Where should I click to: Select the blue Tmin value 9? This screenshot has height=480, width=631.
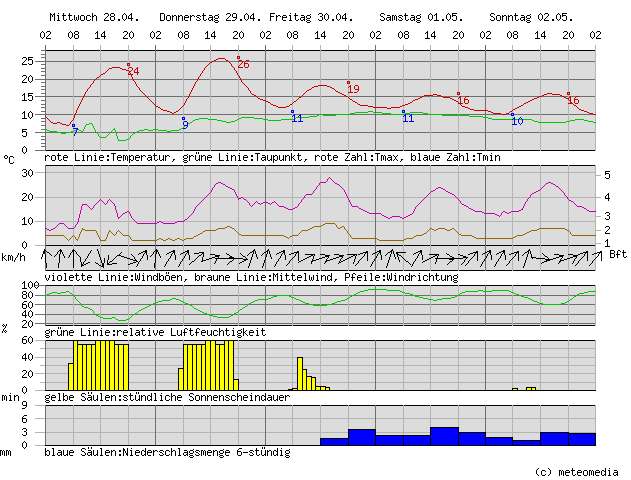pyautogui.click(x=185, y=124)
